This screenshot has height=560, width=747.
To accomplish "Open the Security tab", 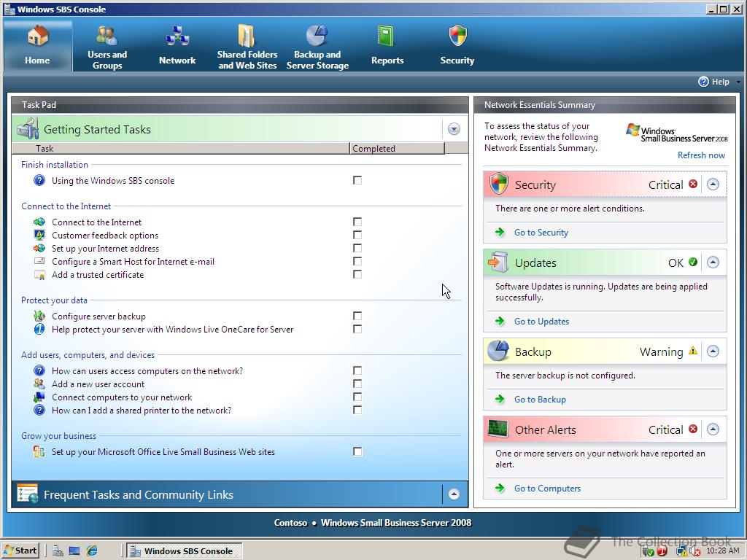I will tap(457, 46).
